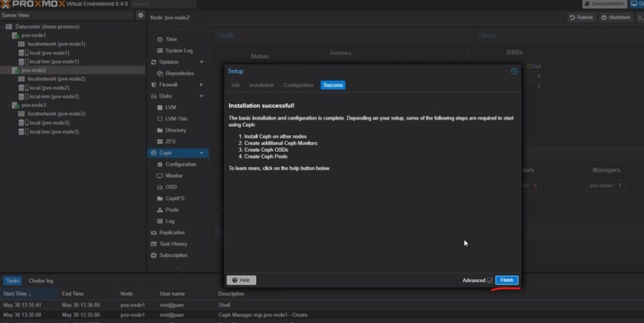Select pve-node1 server icon in tree
Image resolution: width=644 pixels, height=323 pixels.
coord(15,36)
